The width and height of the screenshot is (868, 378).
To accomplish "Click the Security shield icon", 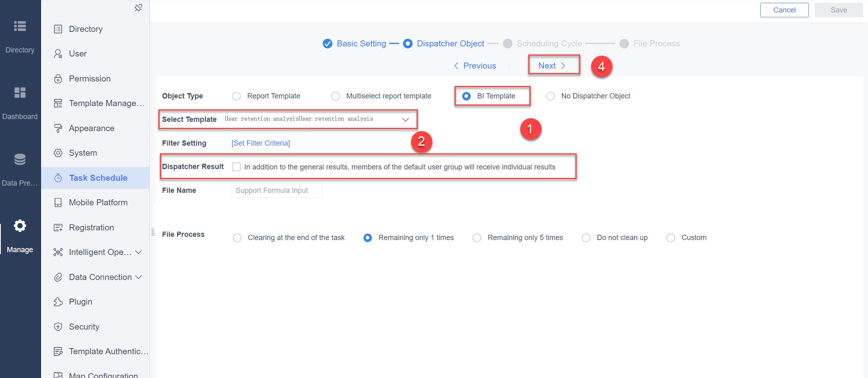I will point(58,327).
